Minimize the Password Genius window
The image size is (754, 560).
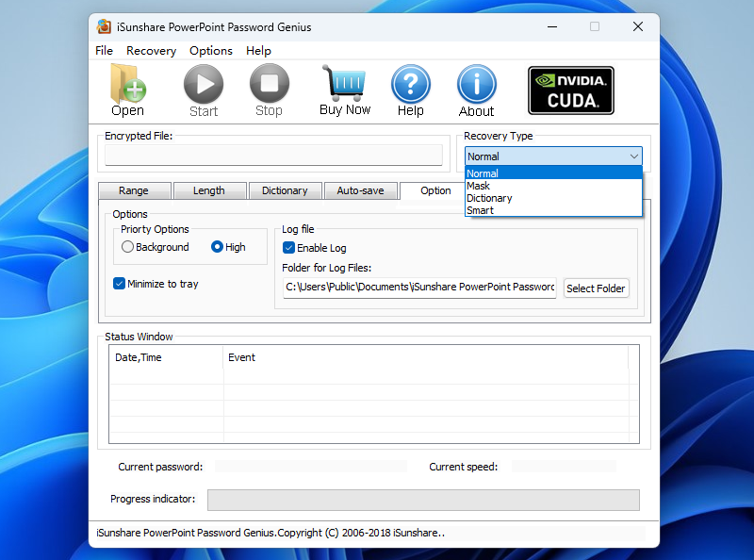[x=552, y=27]
